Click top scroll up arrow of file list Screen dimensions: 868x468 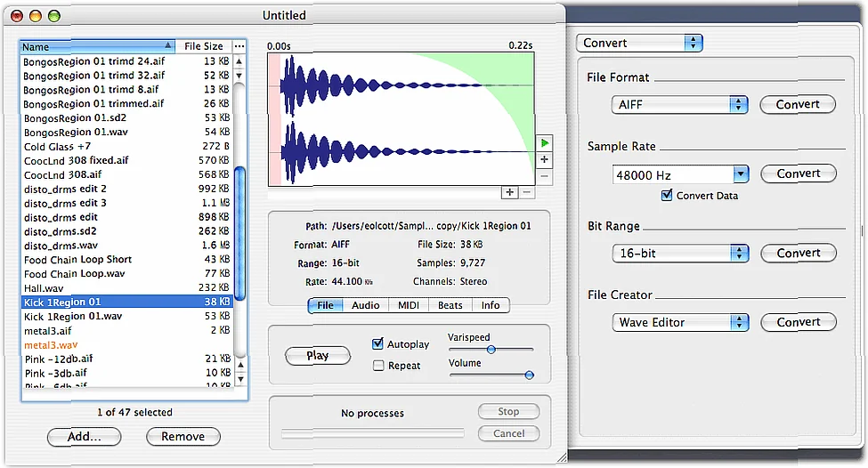pos(239,61)
